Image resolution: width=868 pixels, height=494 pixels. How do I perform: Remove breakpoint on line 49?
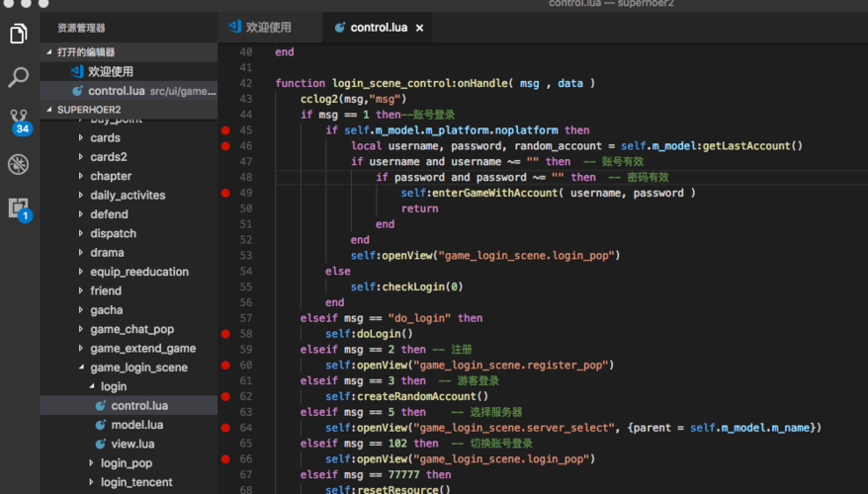225,193
